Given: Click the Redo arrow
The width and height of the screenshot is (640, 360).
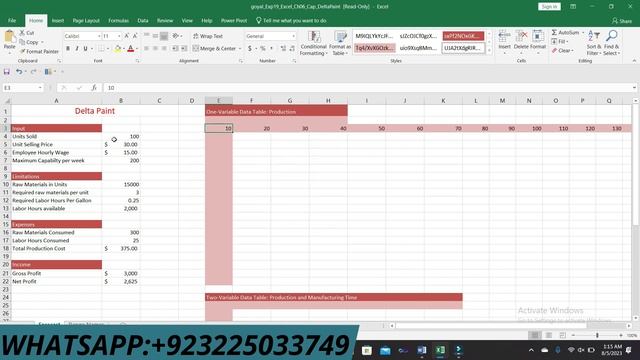Looking at the screenshot, I should pos(33,72).
